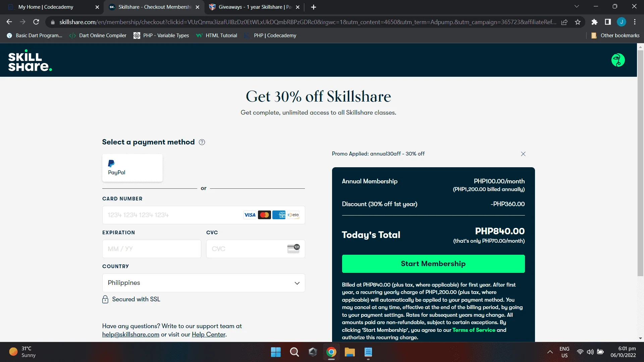
Task: Click payment method help question mark icon
Action: [202, 142]
